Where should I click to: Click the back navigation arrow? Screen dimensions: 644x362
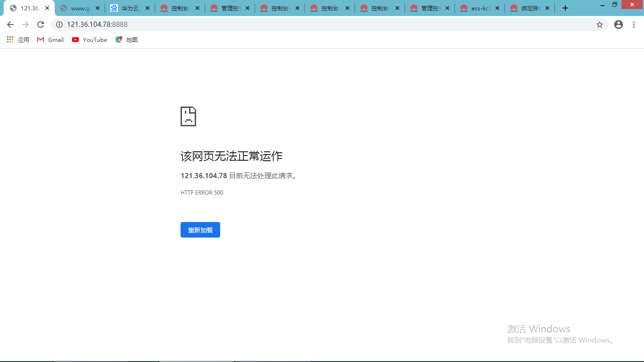click(10, 24)
